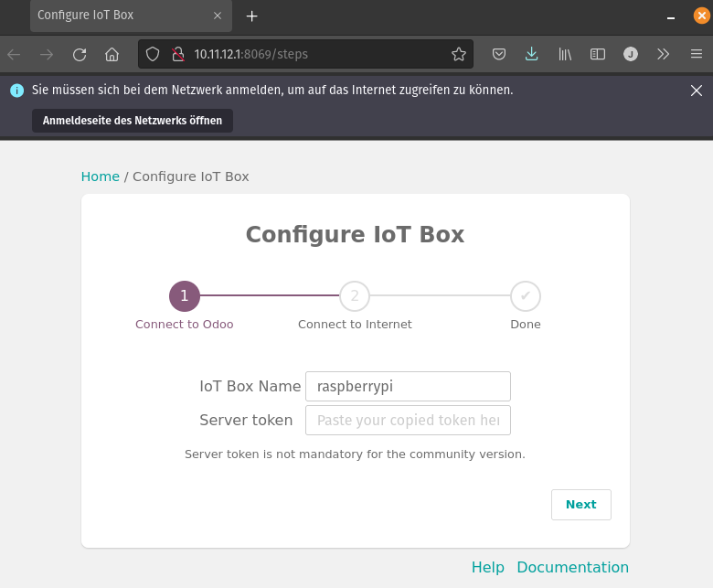Follow the Home breadcrumb link
Image resolution: width=713 pixels, height=588 pixels.
click(x=100, y=176)
